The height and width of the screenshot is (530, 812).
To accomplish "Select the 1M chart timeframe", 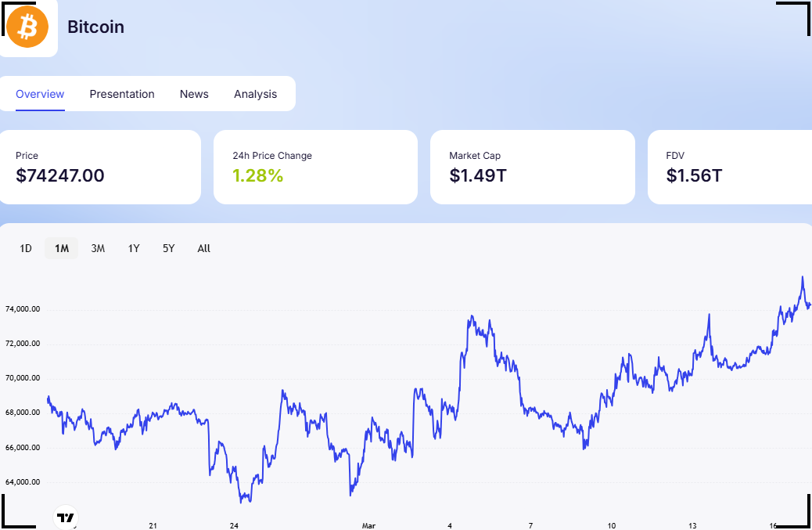I will [62, 248].
